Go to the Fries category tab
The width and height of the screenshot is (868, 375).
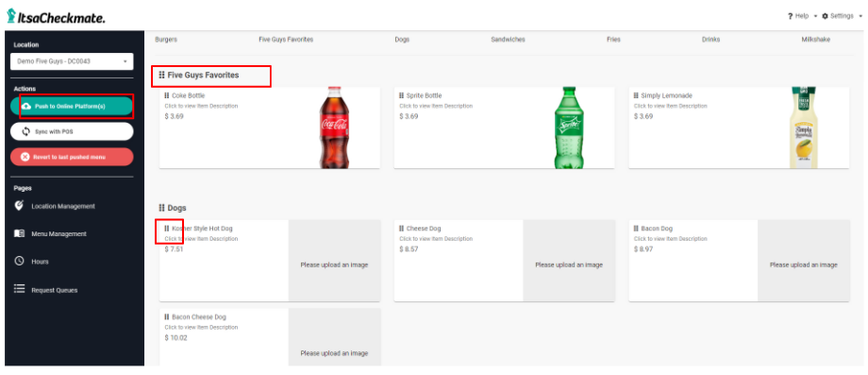pyautogui.click(x=613, y=40)
